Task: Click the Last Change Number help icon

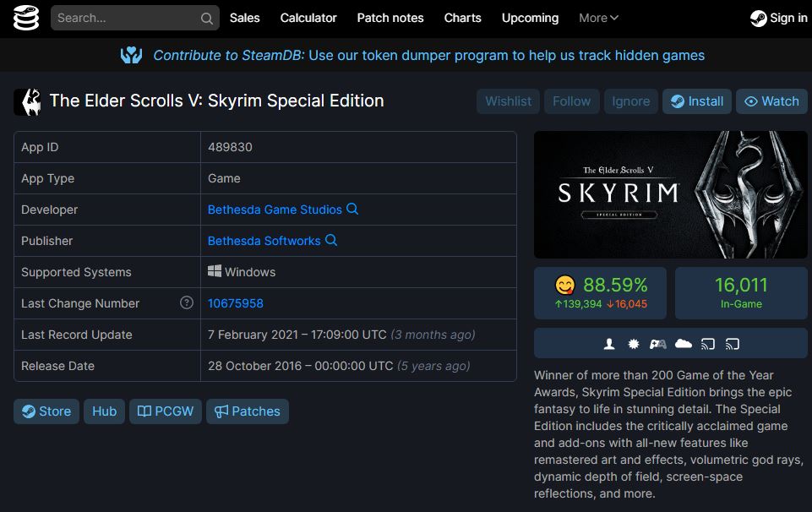Action: 187,302
